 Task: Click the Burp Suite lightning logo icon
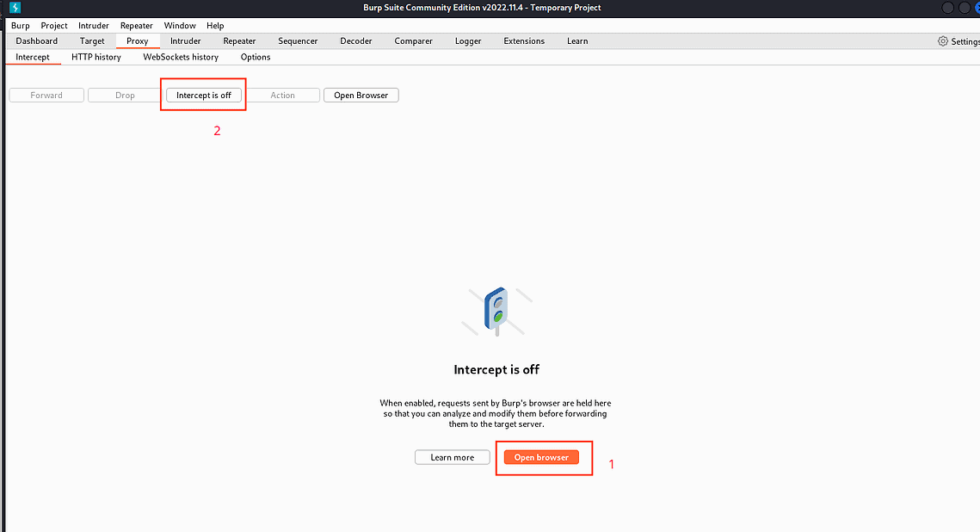[x=15, y=8]
